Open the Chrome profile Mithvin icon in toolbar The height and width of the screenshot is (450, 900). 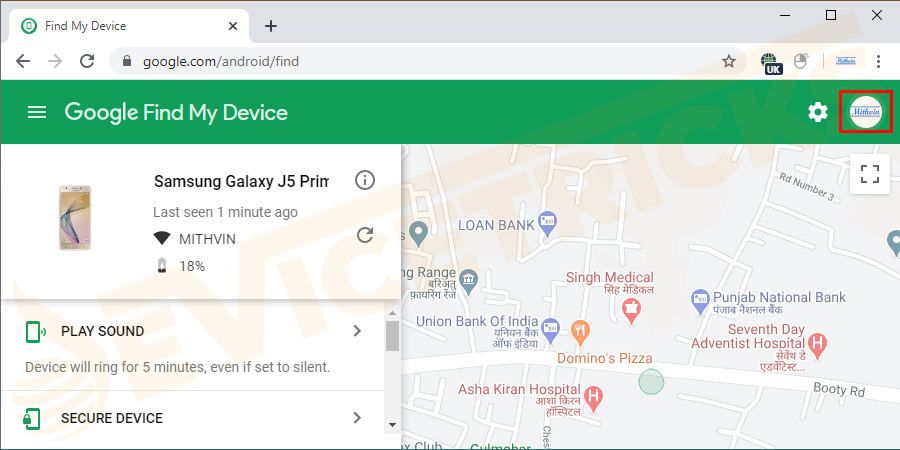pyautogui.click(x=845, y=61)
